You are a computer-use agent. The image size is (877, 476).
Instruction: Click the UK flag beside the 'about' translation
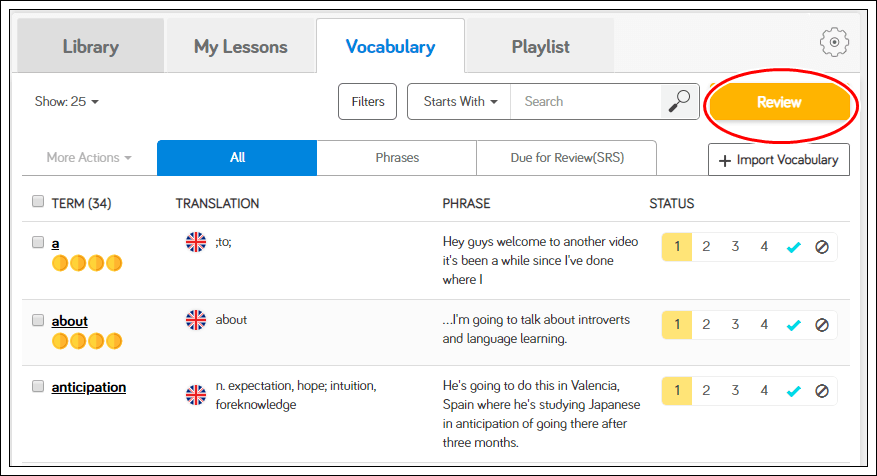(x=196, y=320)
